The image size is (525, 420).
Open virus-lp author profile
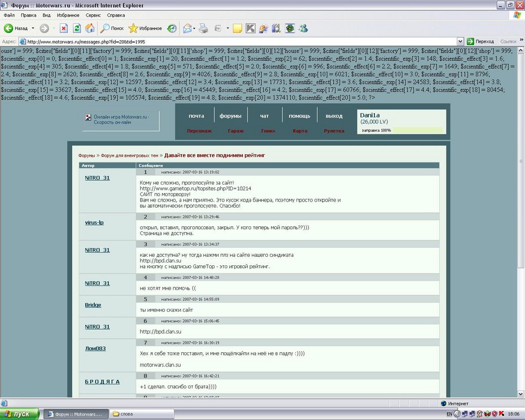[x=94, y=222]
